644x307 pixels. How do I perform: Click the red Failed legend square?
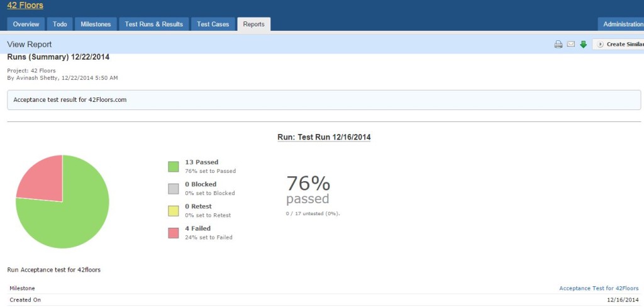pos(173,233)
